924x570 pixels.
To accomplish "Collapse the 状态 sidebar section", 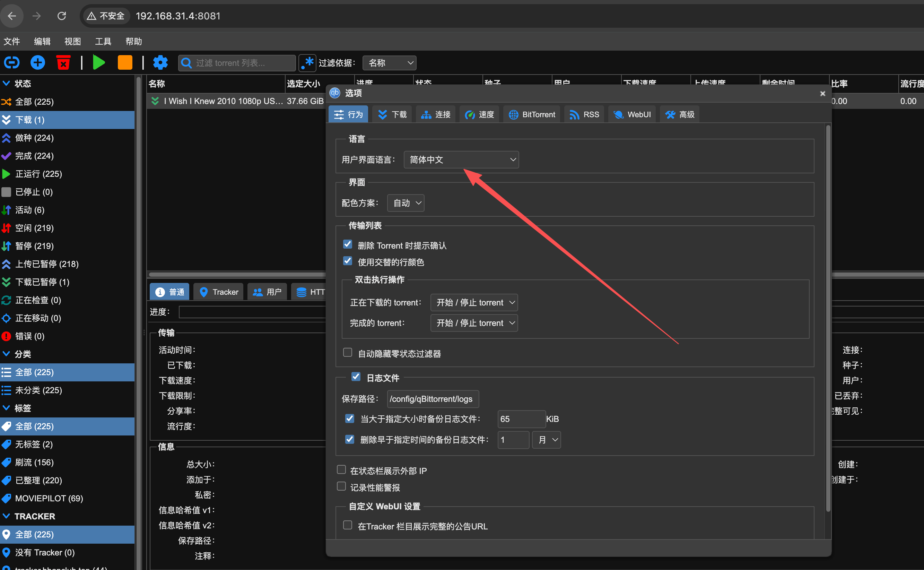I will point(6,83).
